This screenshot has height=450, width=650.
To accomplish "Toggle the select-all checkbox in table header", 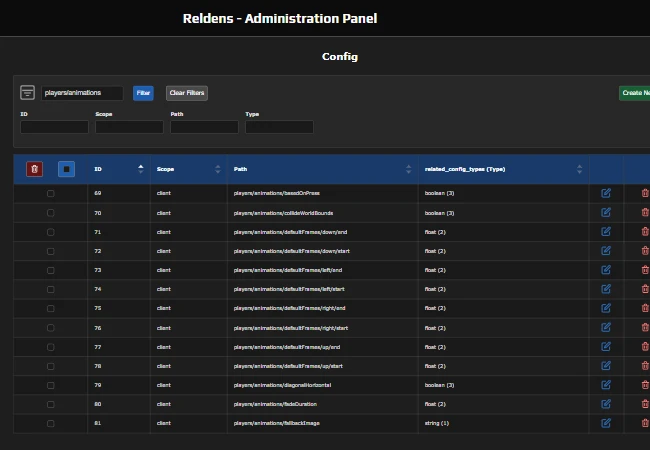I will coord(66,169).
